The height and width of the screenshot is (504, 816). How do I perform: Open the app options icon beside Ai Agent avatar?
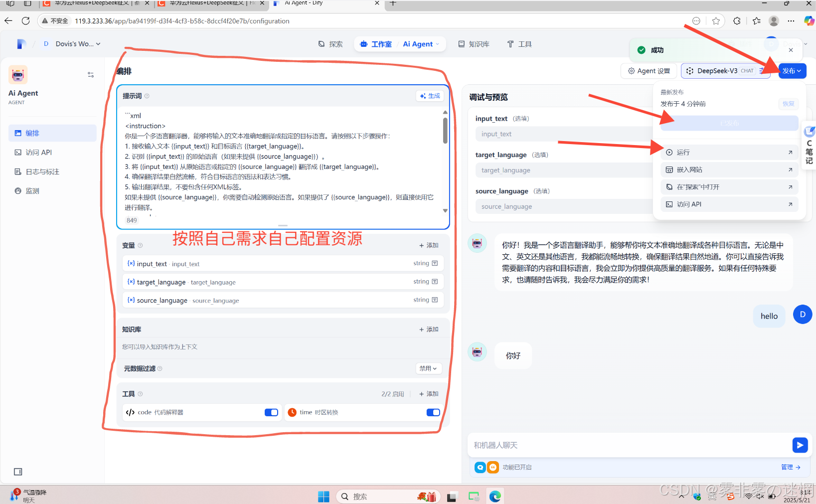click(91, 75)
